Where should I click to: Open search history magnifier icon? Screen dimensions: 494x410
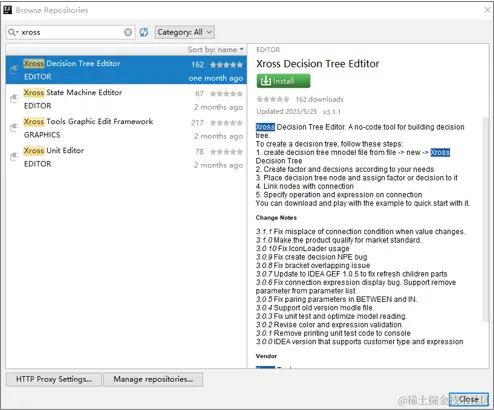click(13, 32)
